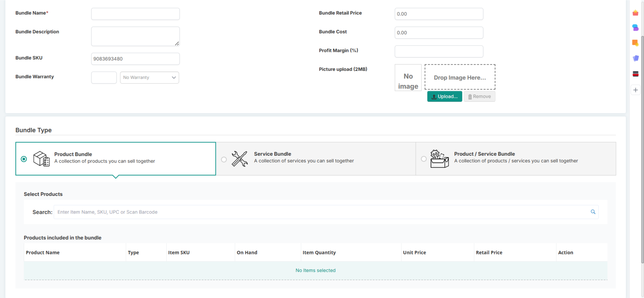Image resolution: width=644 pixels, height=298 pixels.
Task: Open the red and black sidebar icon
Action: tap(635, 74)
